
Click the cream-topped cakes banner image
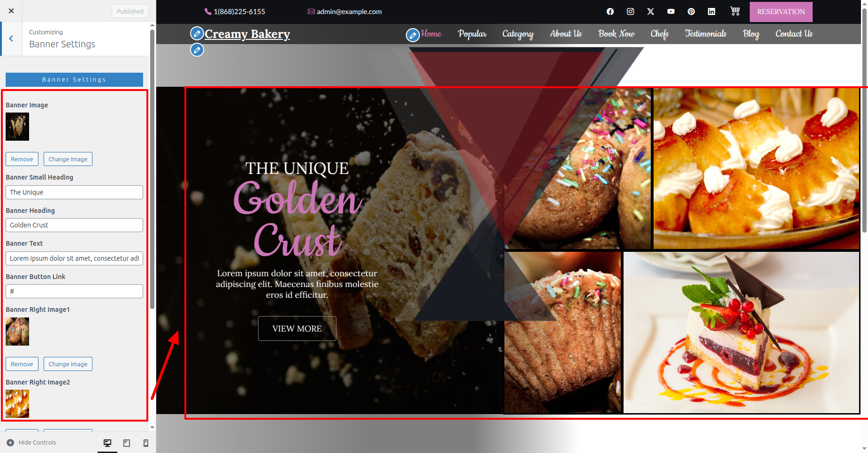pyautogui.click(x=756, y=169)
